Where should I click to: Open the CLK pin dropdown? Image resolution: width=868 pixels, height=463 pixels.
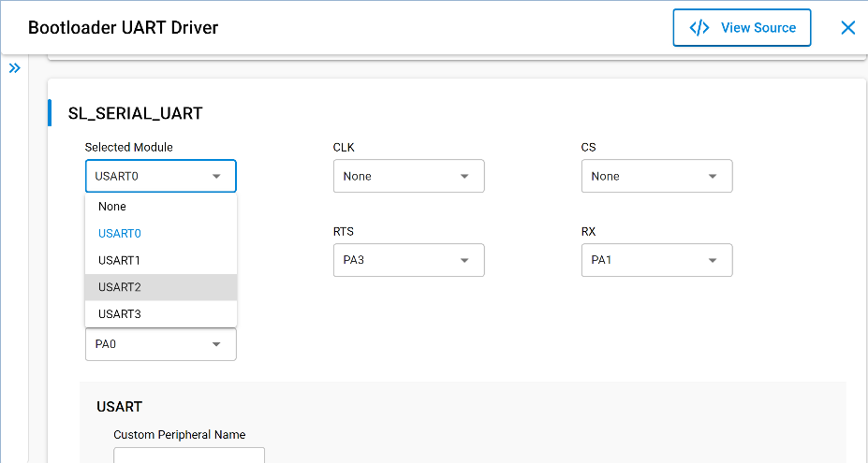coord(408,176)
